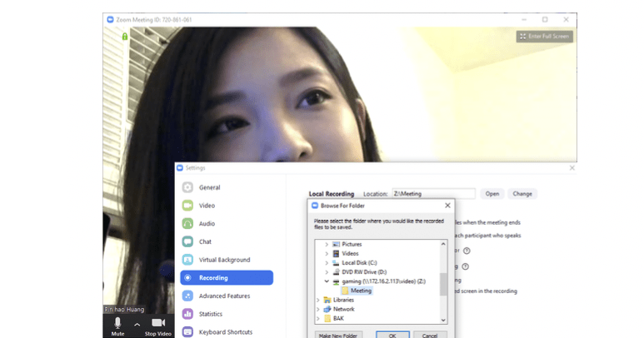Go to Advanced Features settings
Image resolution: width=644 pixels, height=338 pixels.
[x=187, y=296]
